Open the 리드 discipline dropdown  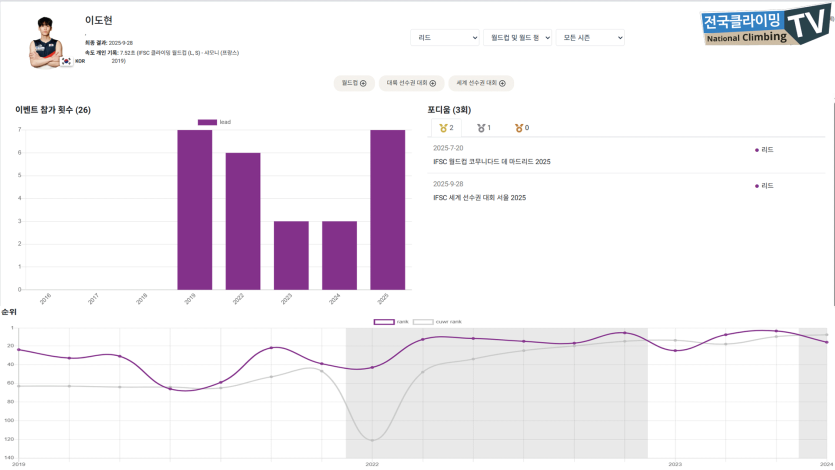(445, 37)
